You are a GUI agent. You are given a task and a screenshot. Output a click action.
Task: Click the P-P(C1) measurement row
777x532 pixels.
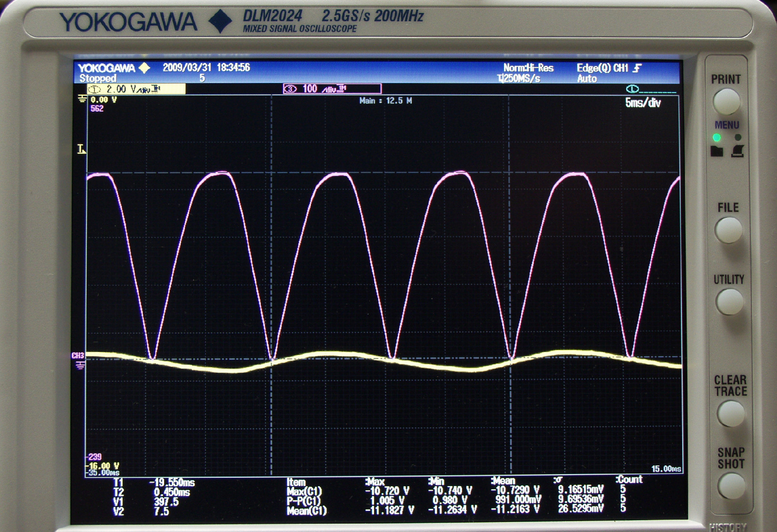pos(304,501)
